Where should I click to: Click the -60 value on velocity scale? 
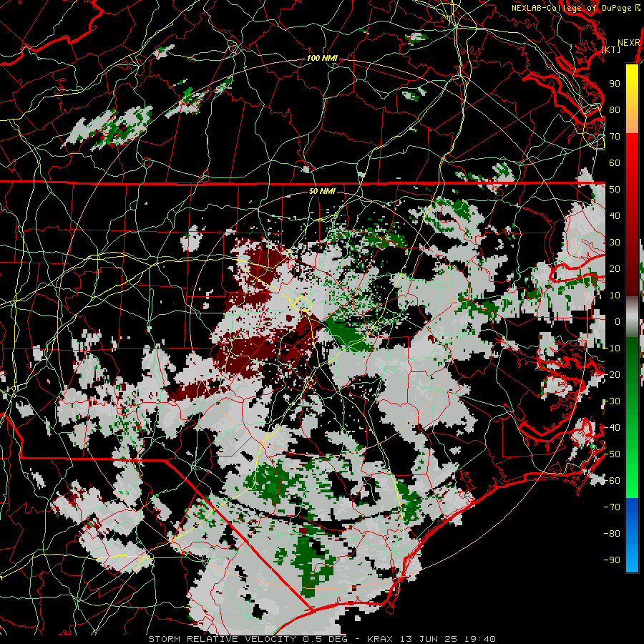[612, 481]
